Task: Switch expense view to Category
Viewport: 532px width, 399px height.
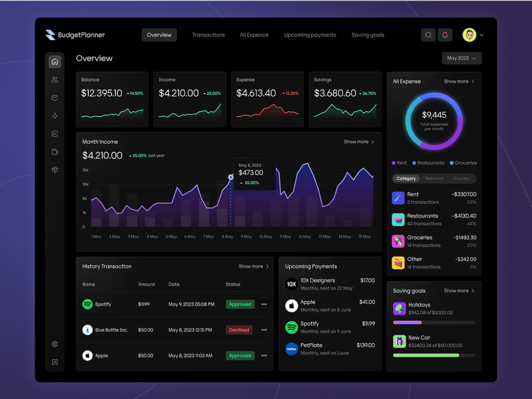Action: pos(406,178)
